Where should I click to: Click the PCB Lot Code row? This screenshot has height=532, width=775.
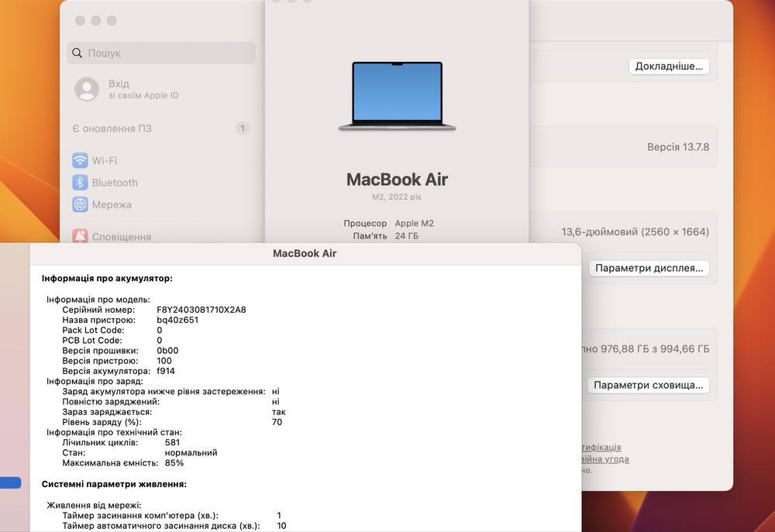(112, 341)
